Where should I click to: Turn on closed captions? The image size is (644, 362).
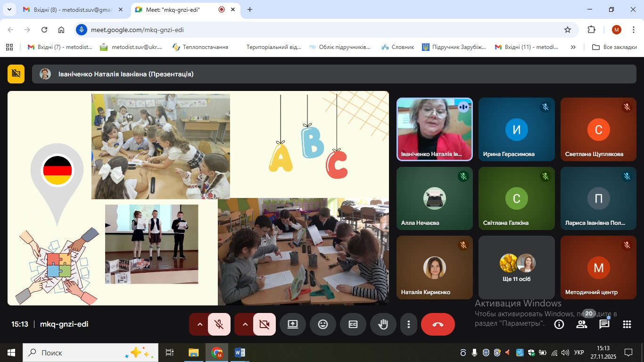point(353,324)
